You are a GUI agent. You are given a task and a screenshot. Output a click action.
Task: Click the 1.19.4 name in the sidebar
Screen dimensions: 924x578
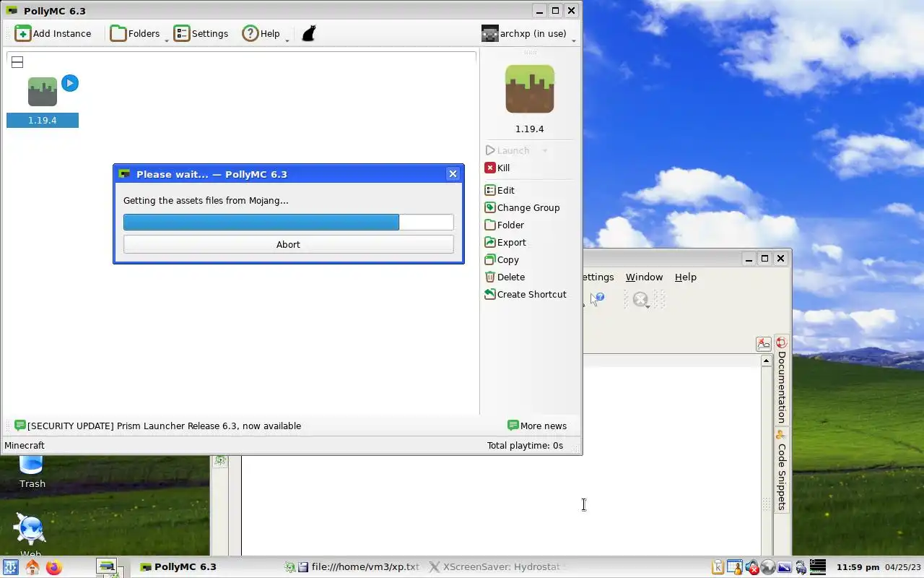(x=530, y=129)
